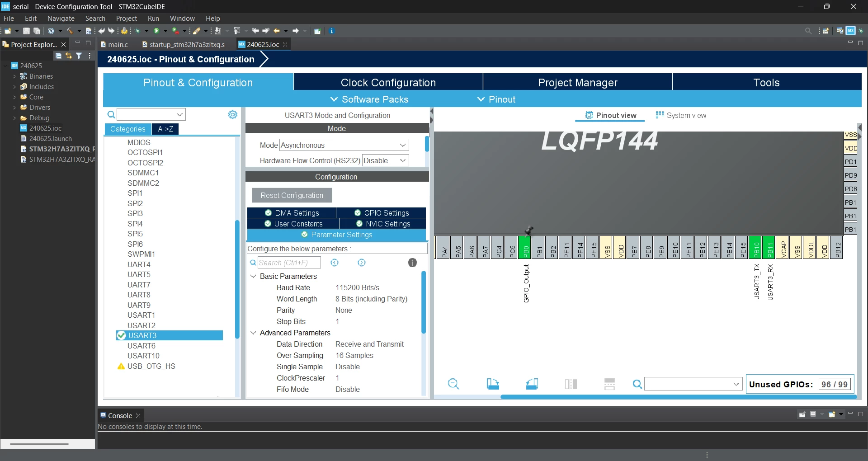This screenshot has width=868, height=461.
Task: Open the Navigate menu
Action: pos(61,19)
